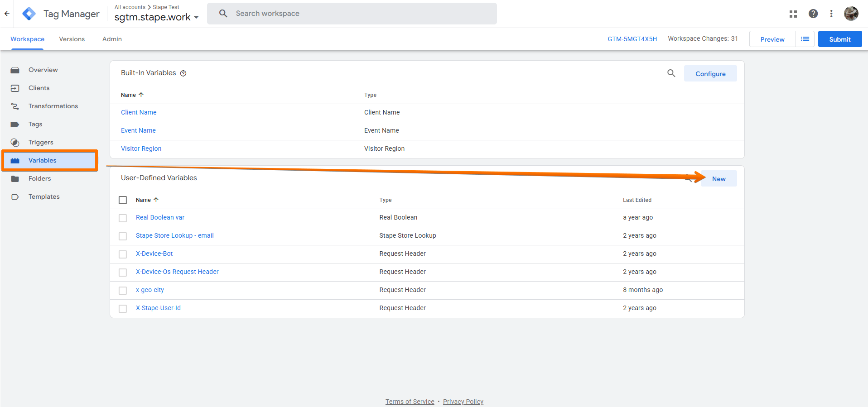
Task: Switch to the Versions tab
Action: pyautogui.click(x=72, y=39)
